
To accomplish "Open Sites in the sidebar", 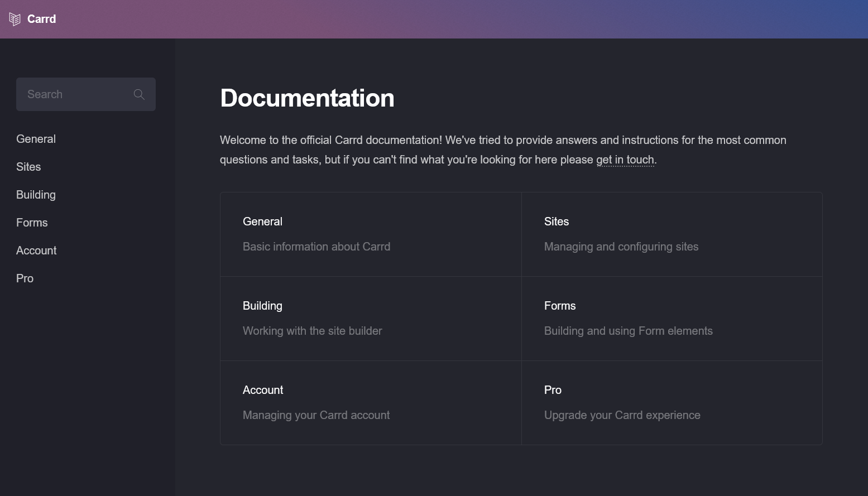I will coord(28,167).
